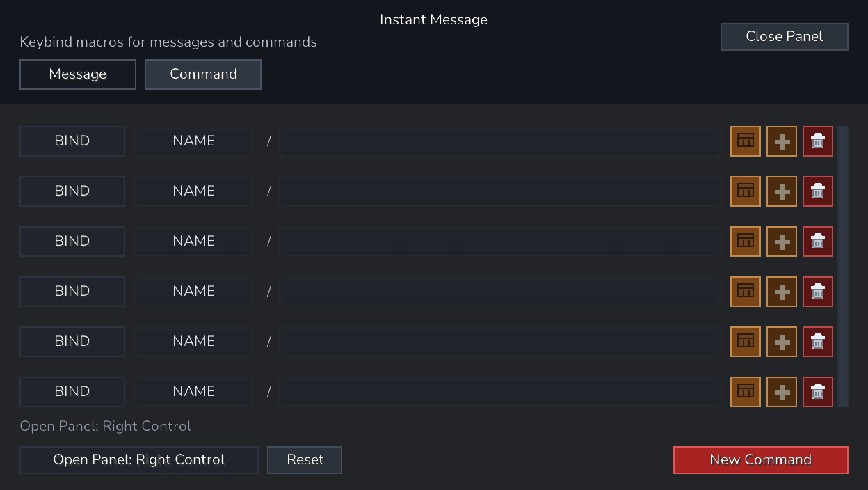This screenshot has height=490, width=868.
Task: Delete the first command with trash icon
Action: pos(818,141)
